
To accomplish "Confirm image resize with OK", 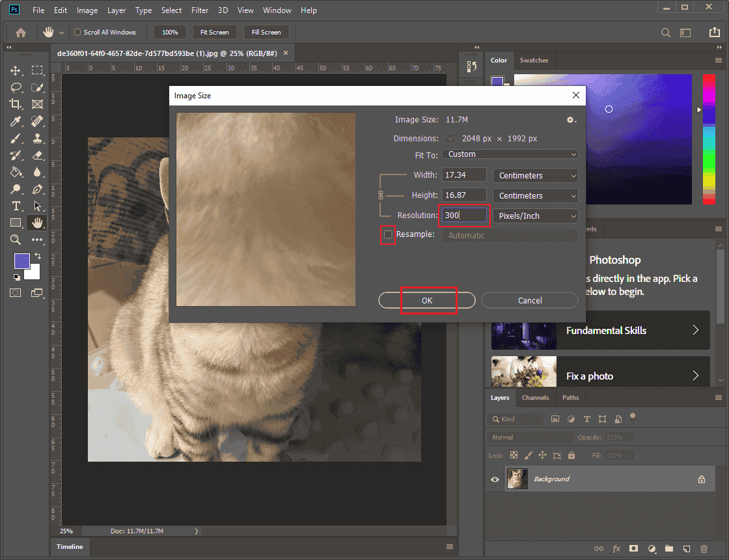I will point(426,300).
